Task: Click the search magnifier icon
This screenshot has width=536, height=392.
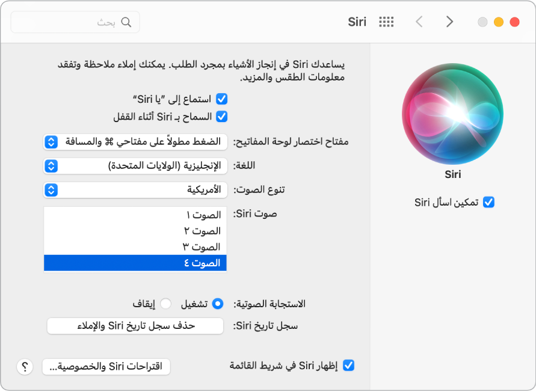Action: click(x=126, y=22)
